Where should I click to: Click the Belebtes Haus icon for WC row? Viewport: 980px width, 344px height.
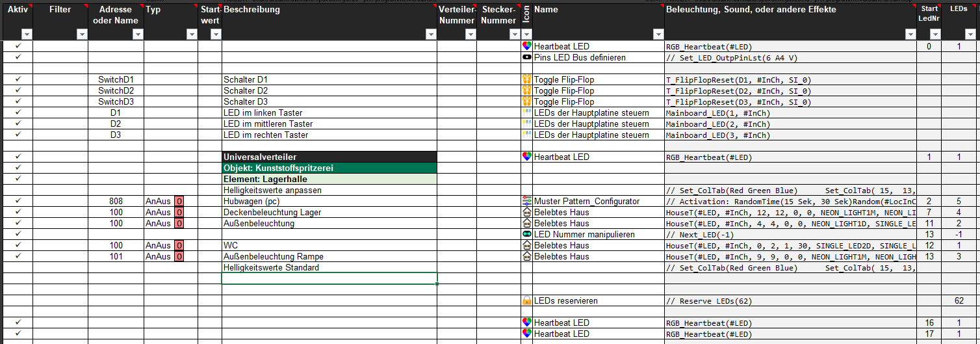click(x=526, y=245)
